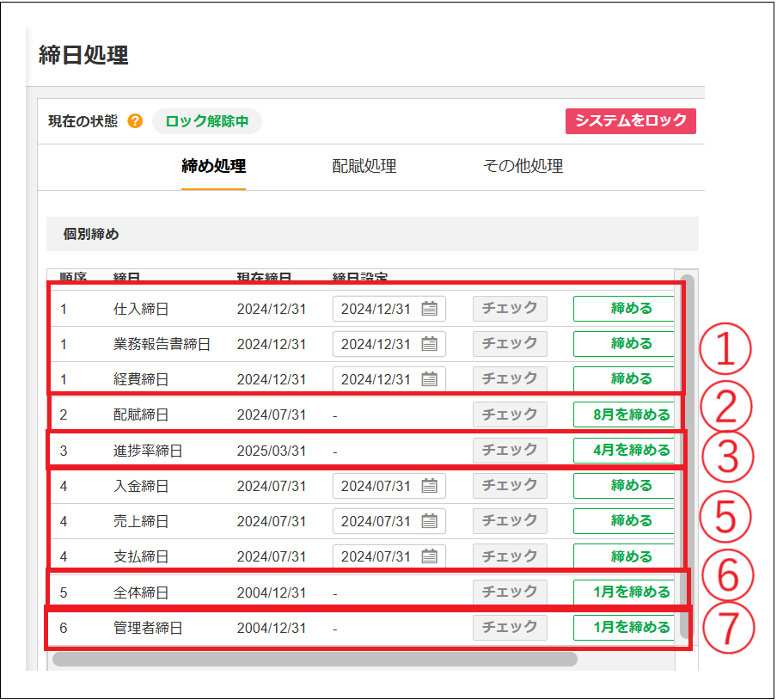Open calendar icon for 売上締日 row

pyautogui.click(x=430, y=521)
